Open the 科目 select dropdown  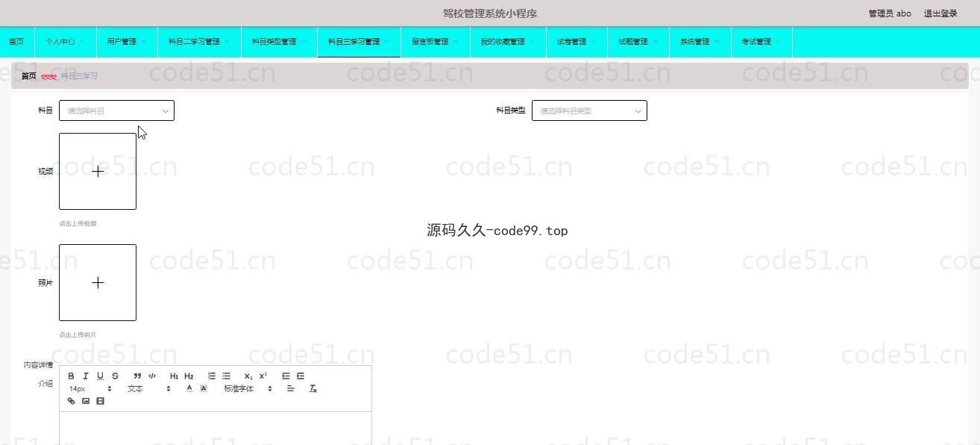[x=116, y=111]
